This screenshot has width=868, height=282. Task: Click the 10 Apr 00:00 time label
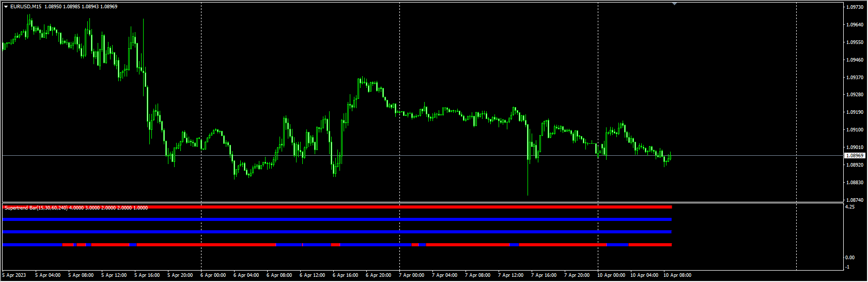point(611,275)
